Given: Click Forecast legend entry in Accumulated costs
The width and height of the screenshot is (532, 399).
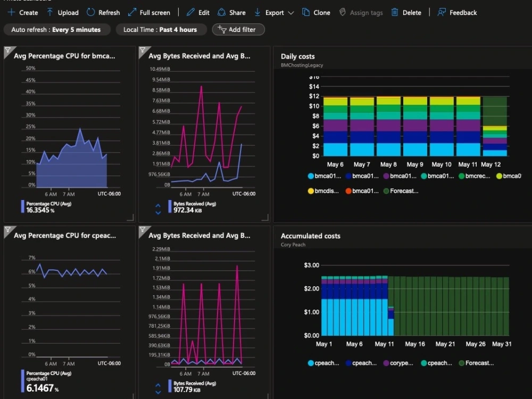Looking at the screenshot, I should [x=476, y=363].
